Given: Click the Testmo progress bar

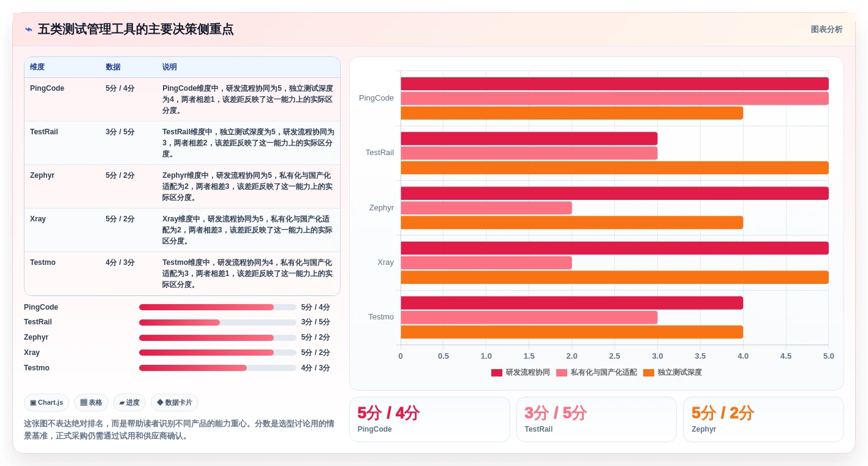Looking at the screenshot, I should tap(217, 368).
